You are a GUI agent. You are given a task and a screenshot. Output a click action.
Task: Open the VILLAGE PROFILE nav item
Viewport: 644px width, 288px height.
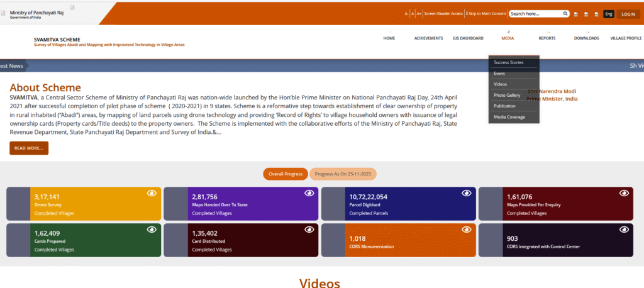(626, 38)
